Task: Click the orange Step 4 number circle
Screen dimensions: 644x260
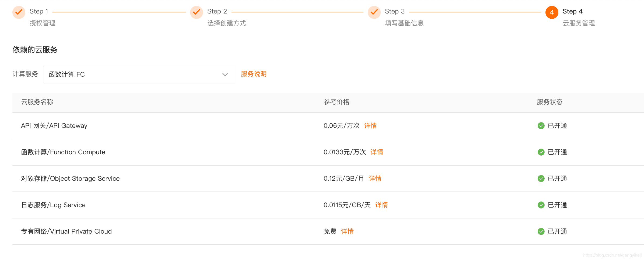Action: point(552,12)
